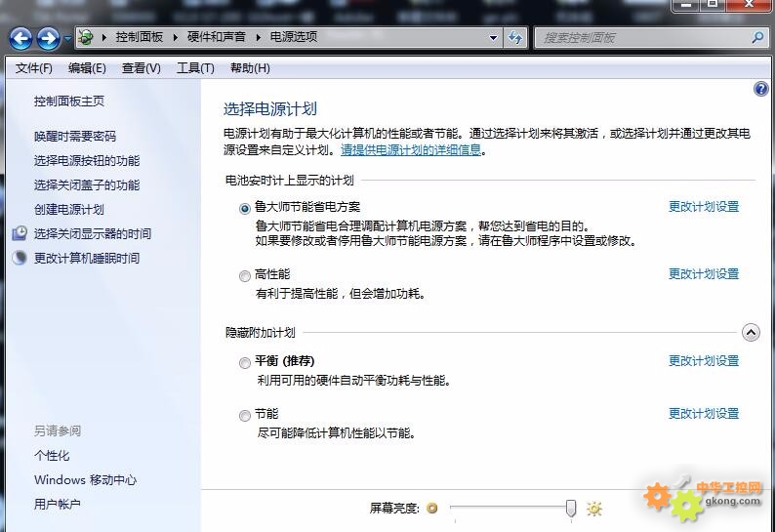775x532 pixels.
Task: Change plan settings for 节能
Action: coord(704,413)
